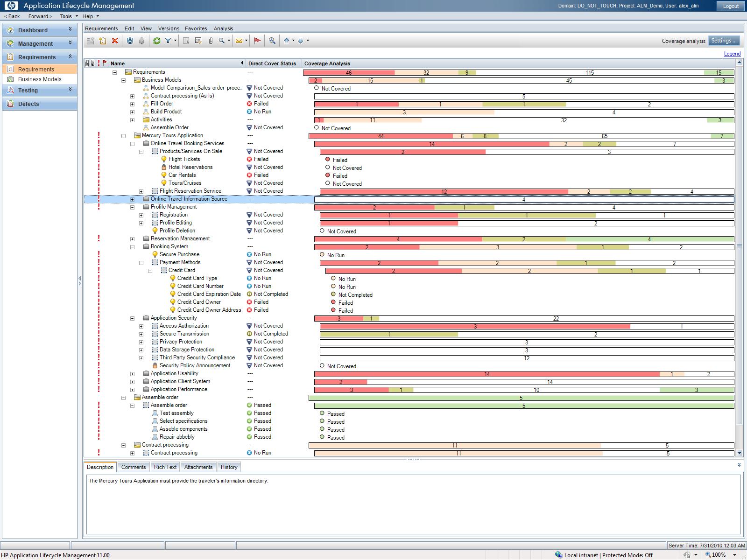This screenshot has height=560, width=747.
Task: Open the Send by E-mail dropdown arrow
Action: tap(246, 41)
